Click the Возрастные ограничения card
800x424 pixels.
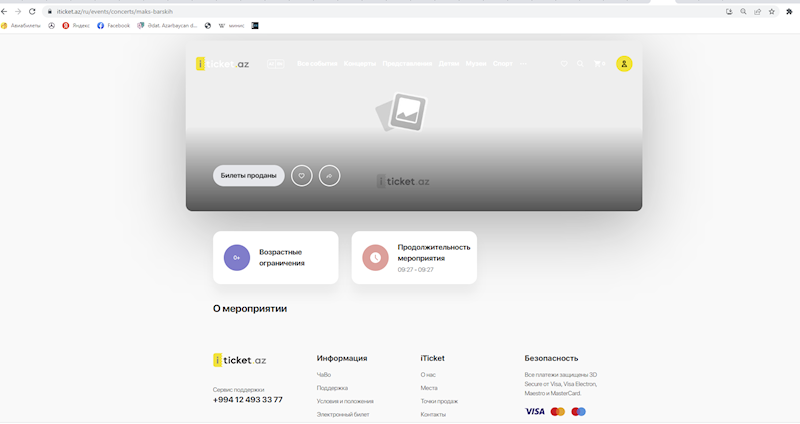click(x=276, y=258)
